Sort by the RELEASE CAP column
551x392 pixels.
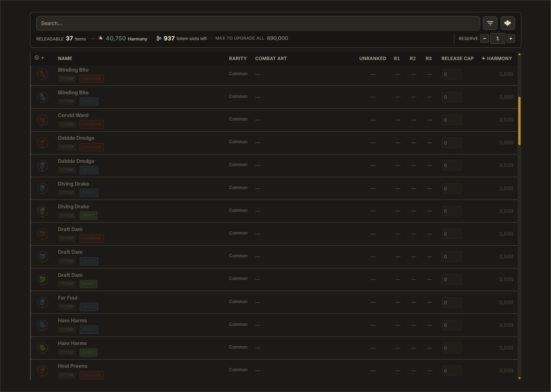point(458,59)
